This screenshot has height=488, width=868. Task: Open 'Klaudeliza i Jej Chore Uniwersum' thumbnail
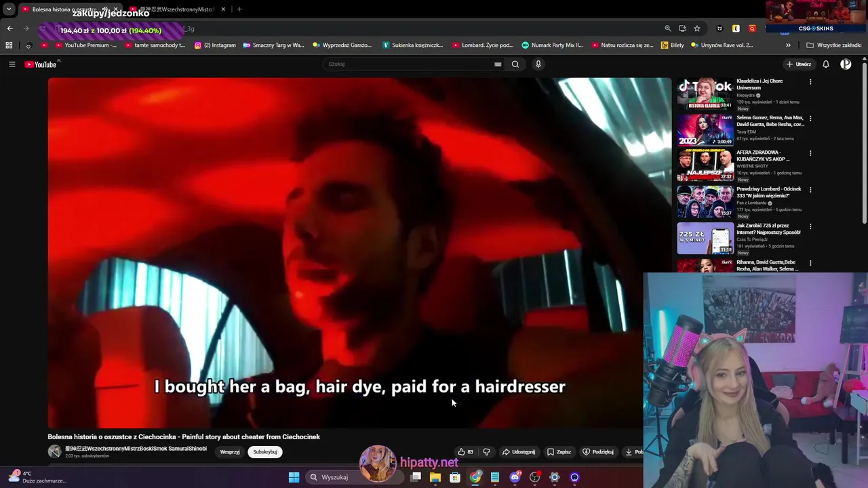click(x=705, y=94)
